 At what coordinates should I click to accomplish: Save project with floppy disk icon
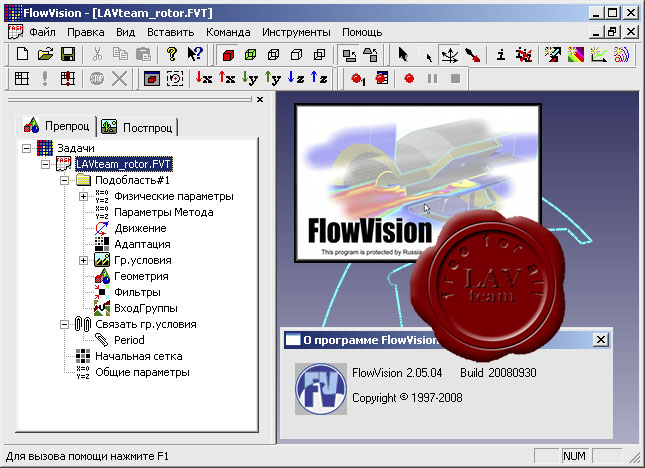[x=68, y=54]
